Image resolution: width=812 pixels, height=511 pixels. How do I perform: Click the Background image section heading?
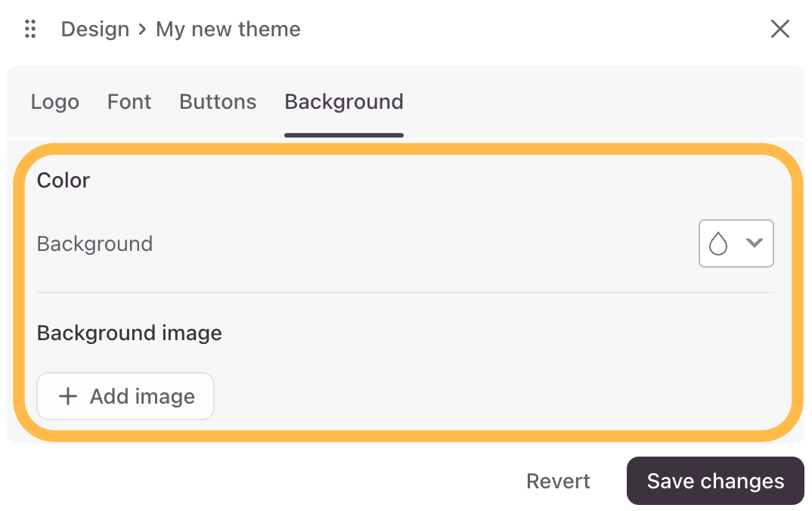tap(129, 333)
